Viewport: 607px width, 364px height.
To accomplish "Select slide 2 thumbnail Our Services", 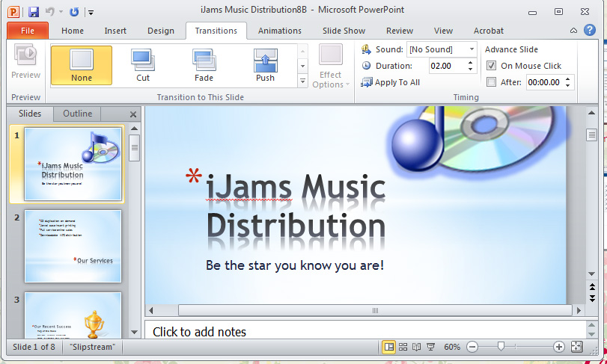I will (73, 246).
